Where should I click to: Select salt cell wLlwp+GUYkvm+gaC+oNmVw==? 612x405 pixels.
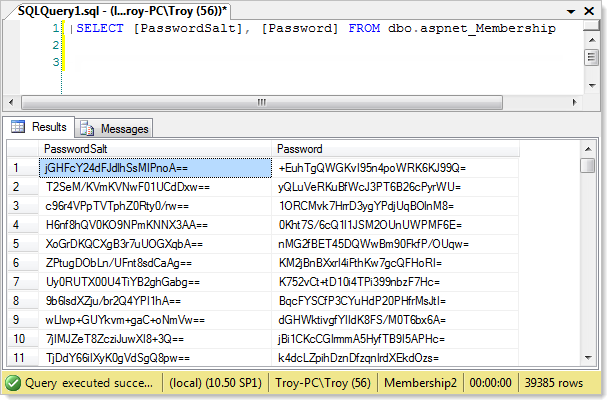(155, 320)
